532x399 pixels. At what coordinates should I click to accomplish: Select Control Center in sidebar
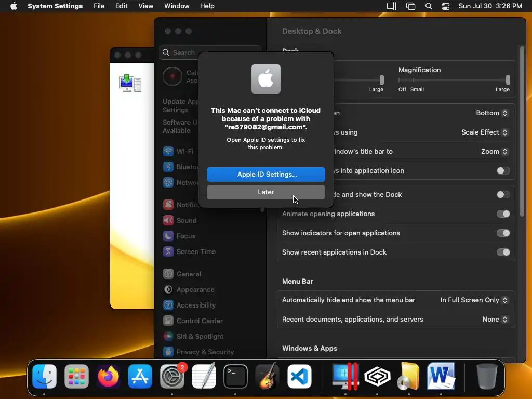193,321
